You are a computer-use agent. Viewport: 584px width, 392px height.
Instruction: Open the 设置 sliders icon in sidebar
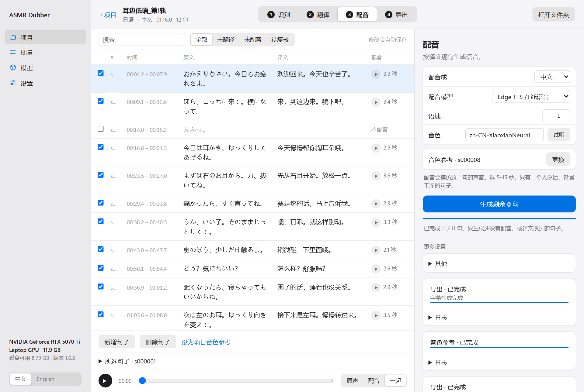coord(13,83)
